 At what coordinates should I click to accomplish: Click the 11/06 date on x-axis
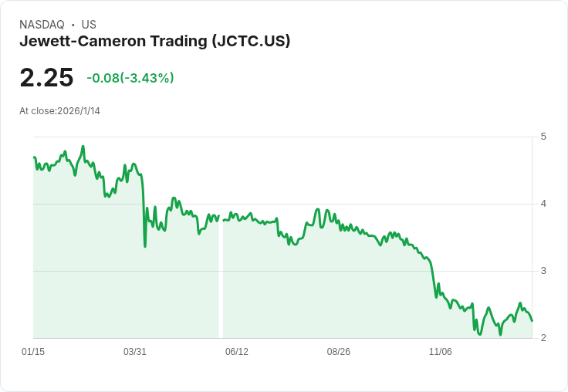(441, 352)
